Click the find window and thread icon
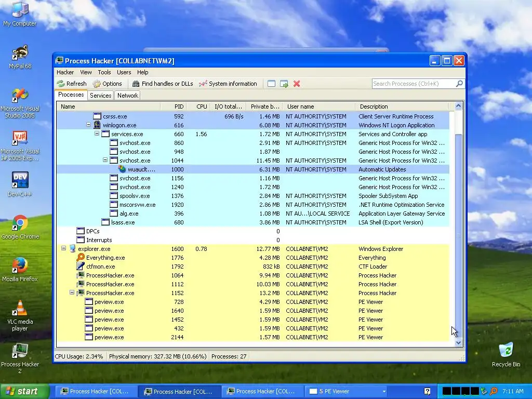The image size is (532, 399). tap(284, 84)
